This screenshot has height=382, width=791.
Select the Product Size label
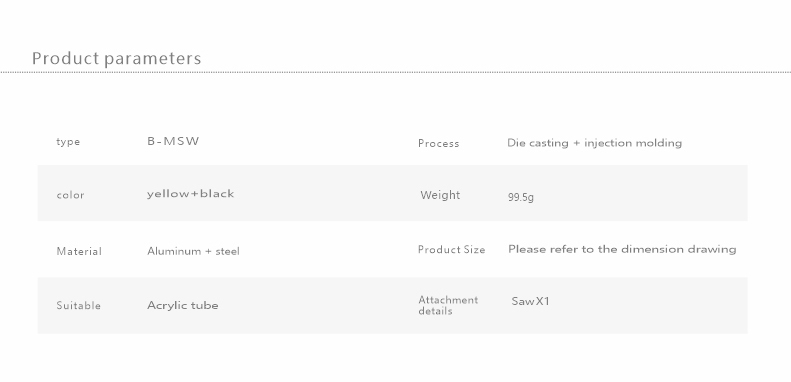tap(451, 249)
